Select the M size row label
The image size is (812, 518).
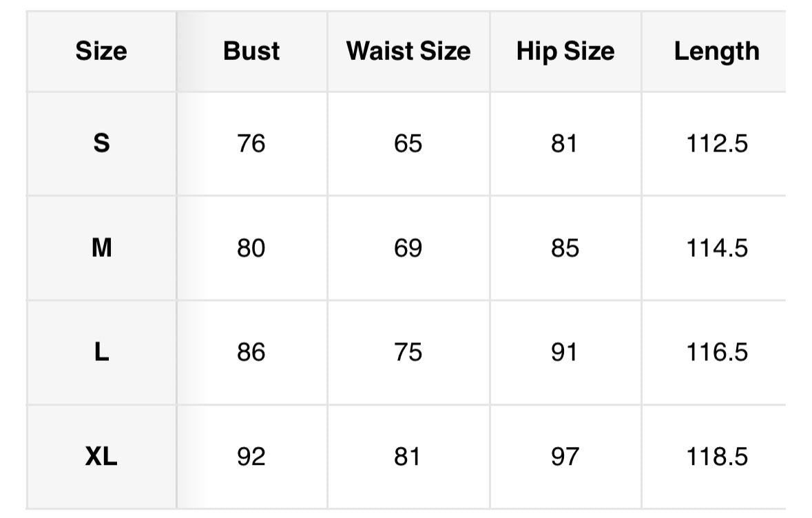(x=101, y=248)
